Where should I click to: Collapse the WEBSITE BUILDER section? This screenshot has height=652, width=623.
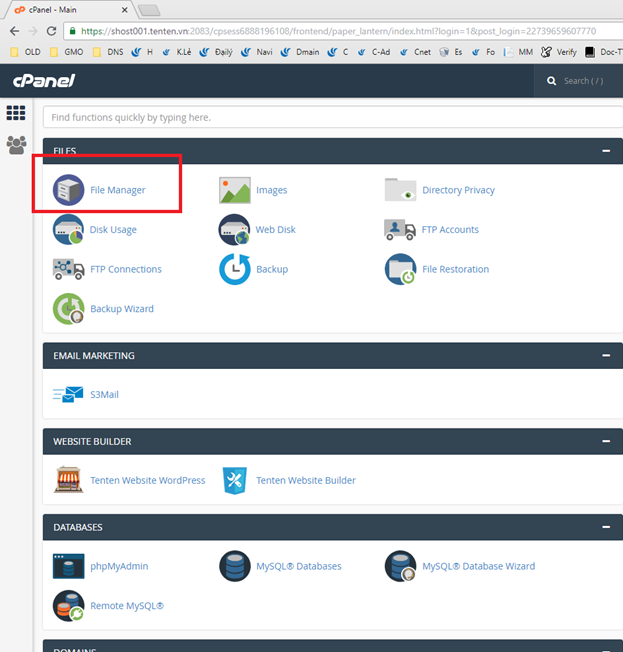(606, 441)
